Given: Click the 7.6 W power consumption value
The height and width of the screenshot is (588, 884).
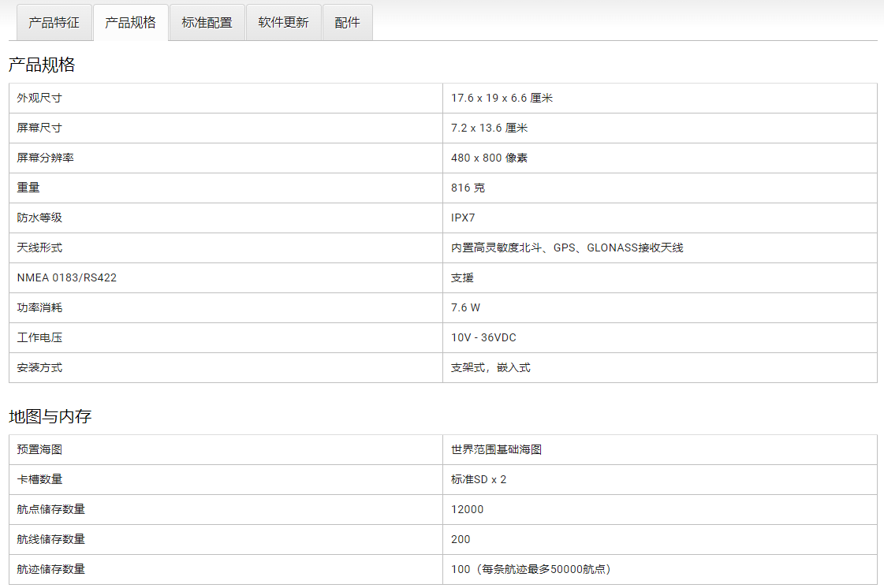Looking at the screenshot, I should [465, 308].
